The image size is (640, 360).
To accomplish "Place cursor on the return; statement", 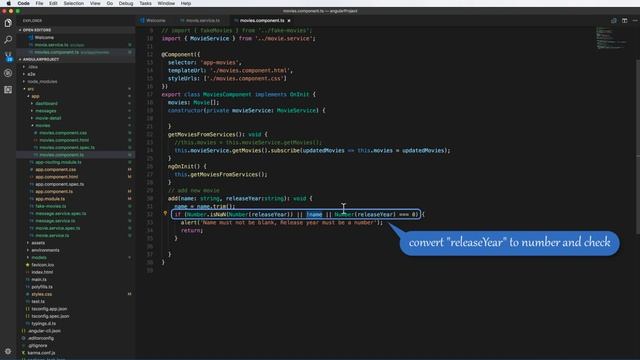I will point(192,230).
